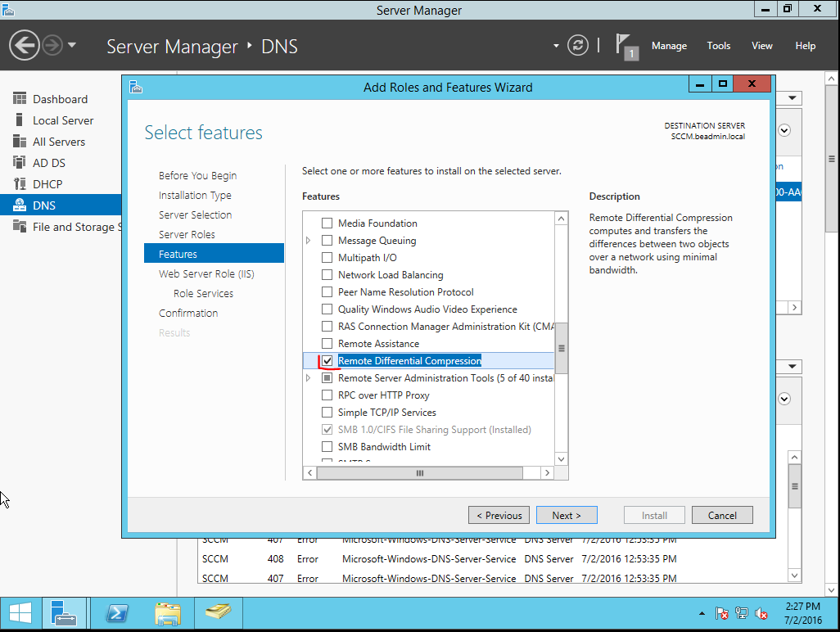The width and height of the screenshot is (840, 632).
Task: Select Local Server icon in sidebar
Action: 20,120
